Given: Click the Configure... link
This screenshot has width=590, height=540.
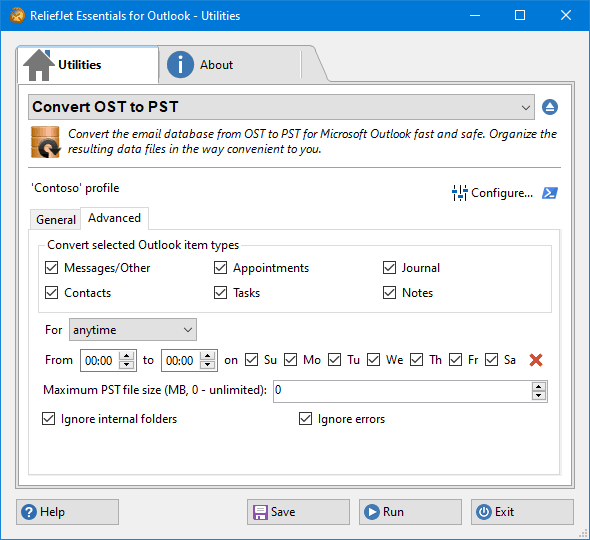Looking at the screenshot, I should pos(502,193).
